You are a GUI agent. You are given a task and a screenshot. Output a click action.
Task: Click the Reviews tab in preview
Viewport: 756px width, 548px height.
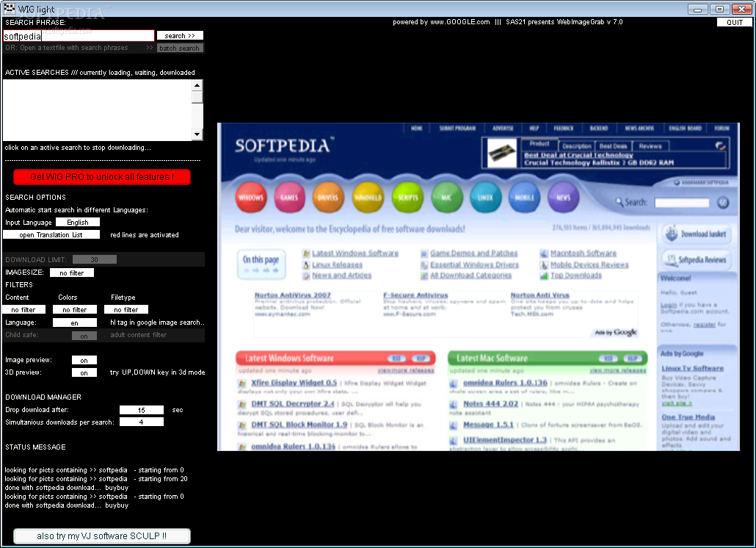(x=650, y=146)
